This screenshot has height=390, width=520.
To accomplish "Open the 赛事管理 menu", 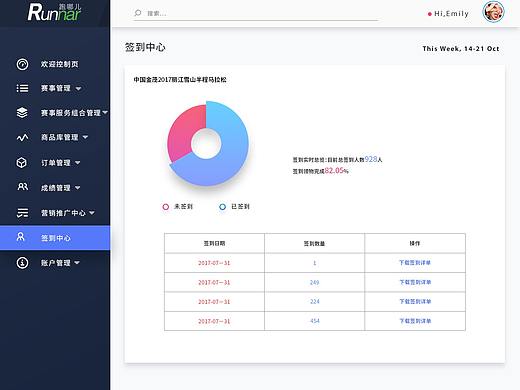I will (x=56, y=88).
